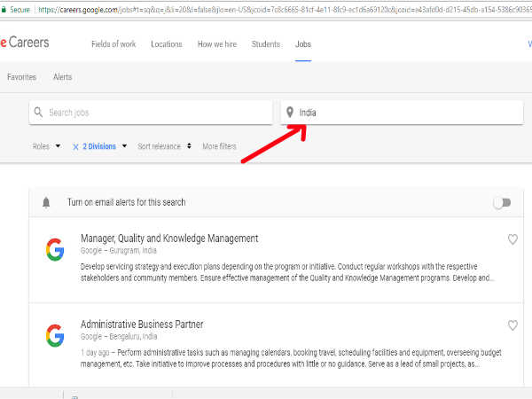
Task: Click Google logo beside Manager, Quality job
Action: [55, 250]
